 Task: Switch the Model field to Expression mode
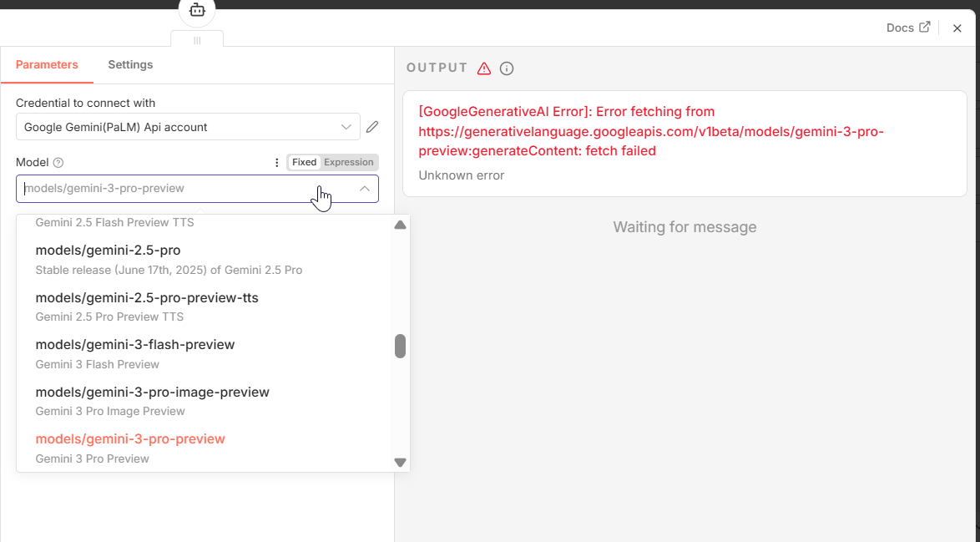coord(348,162)
